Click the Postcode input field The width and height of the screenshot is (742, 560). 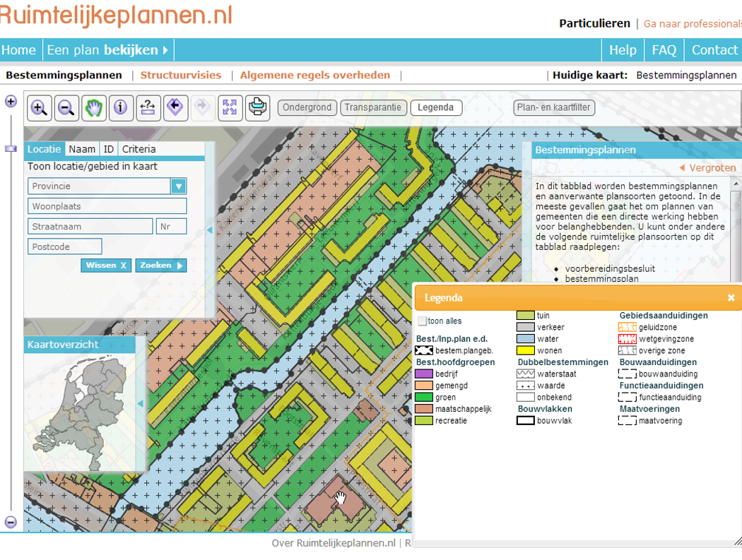[65, 246]
